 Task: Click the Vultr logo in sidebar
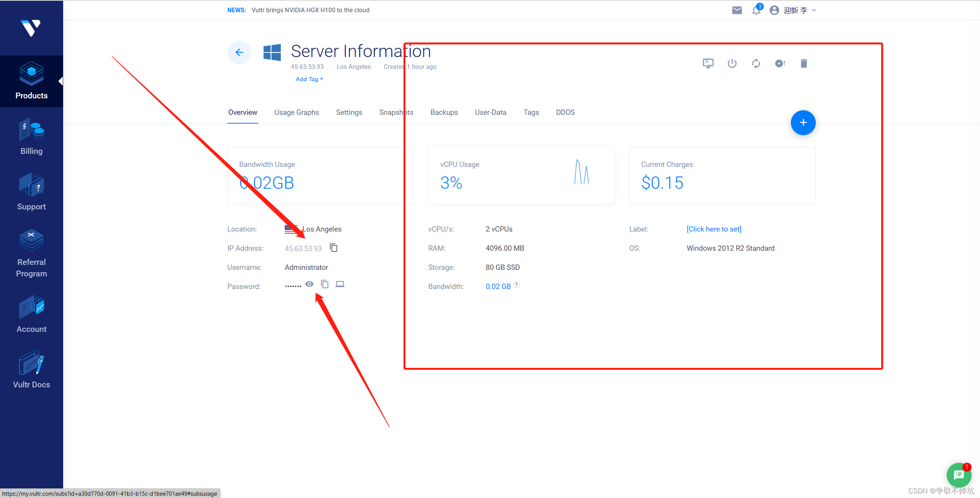[31, 28]
